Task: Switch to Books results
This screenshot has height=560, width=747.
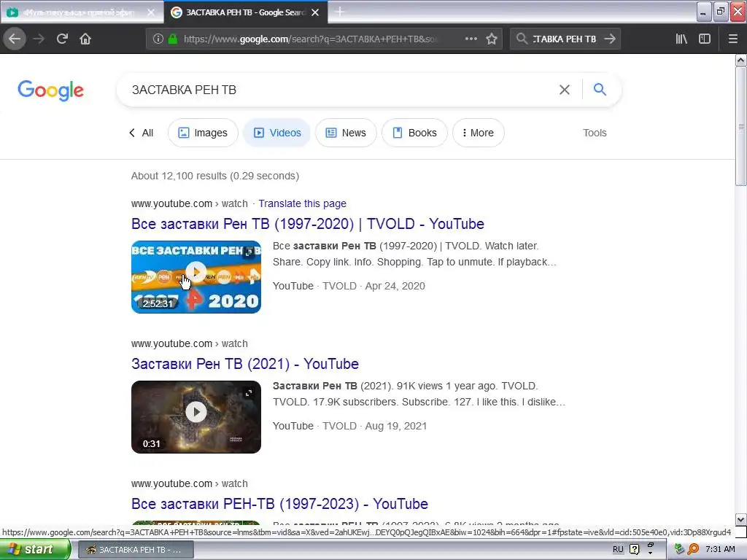Action: pyautogui.click(x=414, y=133)
